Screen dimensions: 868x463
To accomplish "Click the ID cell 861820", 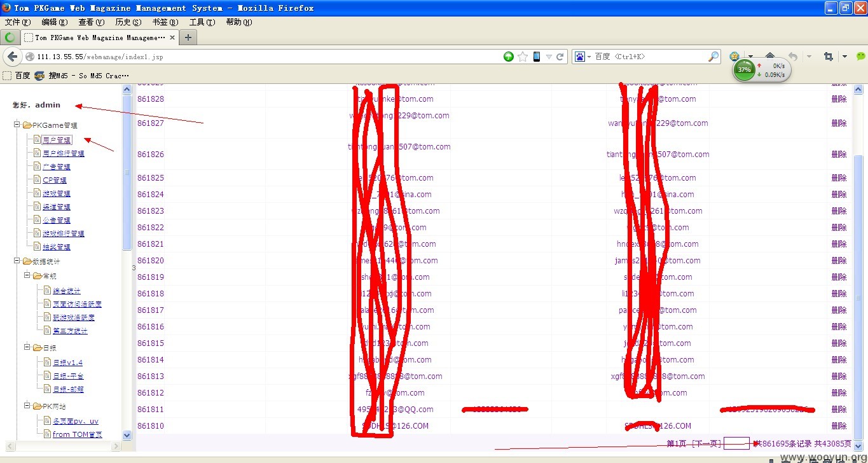I will [x=151, y=260].
